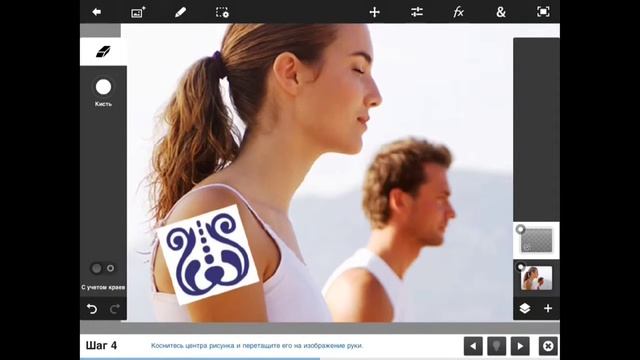This screenshot has width=640, height=360.
Task: Toggle visibility circle on top layer
Action: (x=520, y=229)
